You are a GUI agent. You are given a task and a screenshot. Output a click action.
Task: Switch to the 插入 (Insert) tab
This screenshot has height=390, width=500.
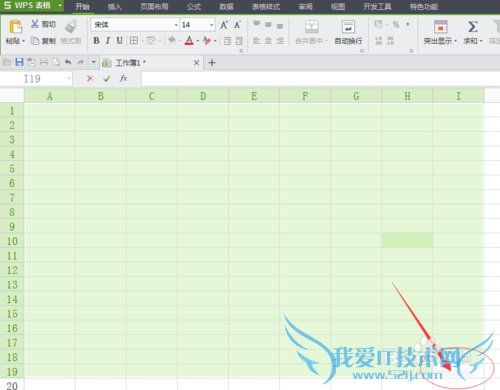[114, 6]
